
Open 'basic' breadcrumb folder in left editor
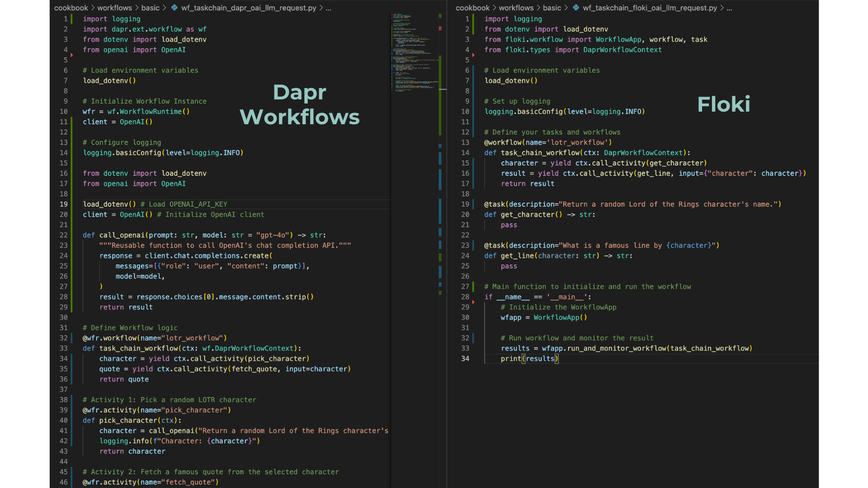150,8
